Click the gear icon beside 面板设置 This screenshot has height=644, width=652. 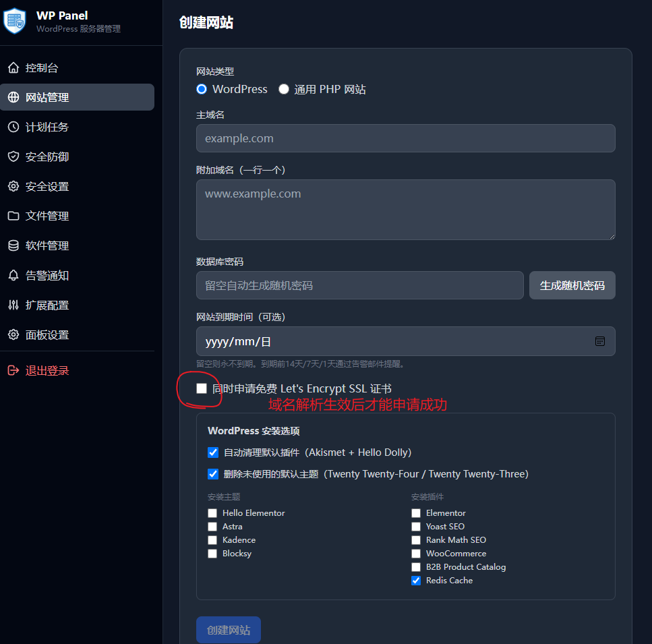(13, 334)
